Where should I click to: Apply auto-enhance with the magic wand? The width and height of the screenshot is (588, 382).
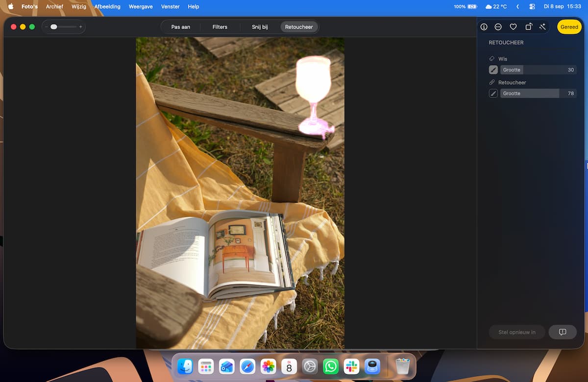542,27
